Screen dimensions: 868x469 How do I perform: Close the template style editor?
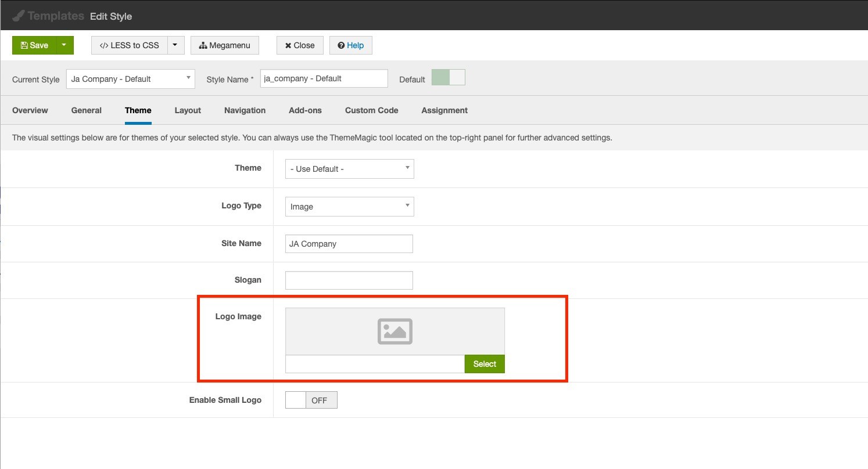coord(300,45)
